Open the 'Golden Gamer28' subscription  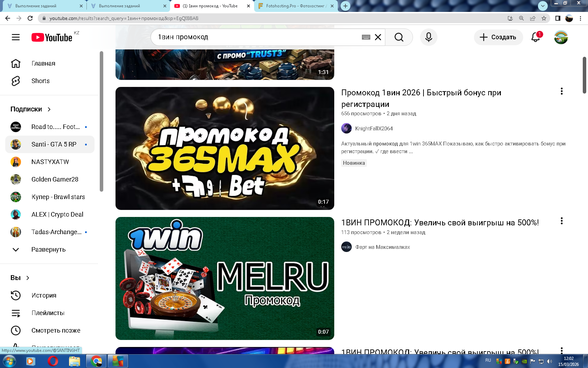click(50, 179)
